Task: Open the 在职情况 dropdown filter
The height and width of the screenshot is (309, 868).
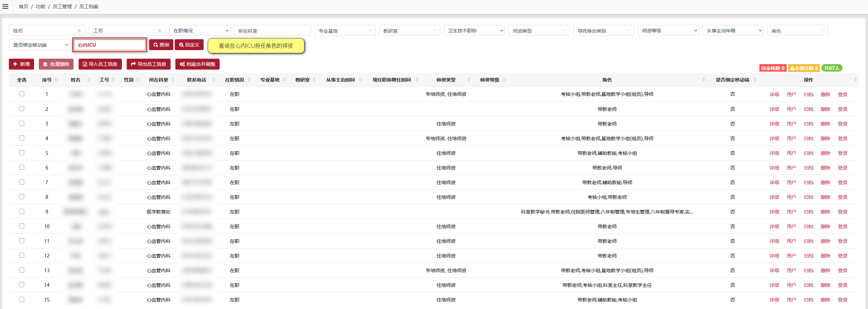Action: click(200, 31)
